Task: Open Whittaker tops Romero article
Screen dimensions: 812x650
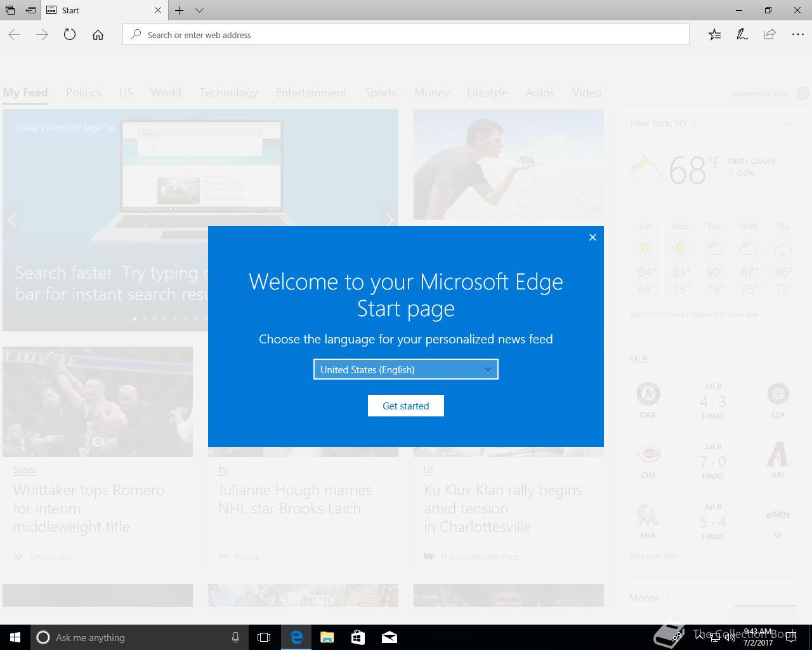Action: coord(89,508)
